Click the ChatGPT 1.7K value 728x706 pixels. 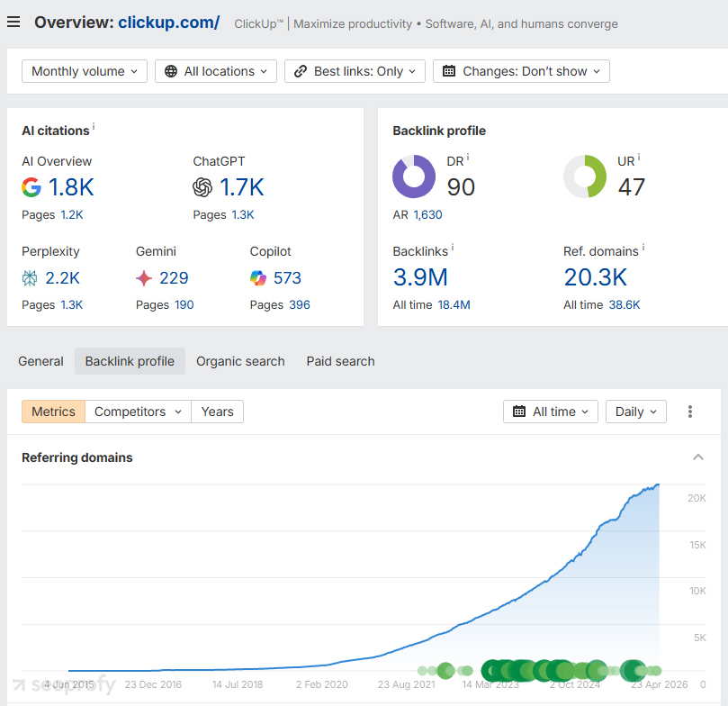242,187
